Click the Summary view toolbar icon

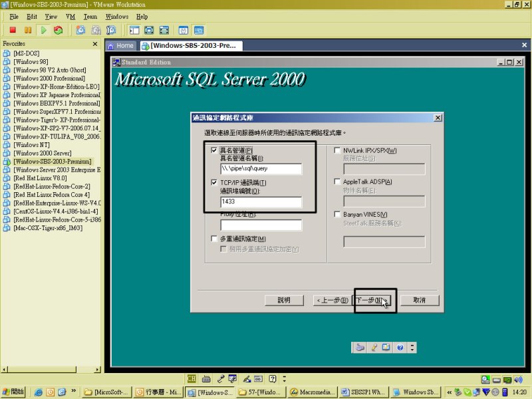(x=184, y=30)
